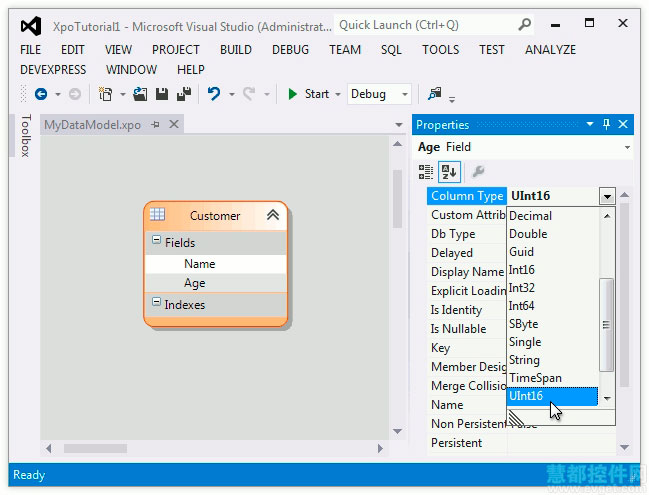Viewport: 649px width, 495px height.
Task: Click the Navigate Backward arrow icon
Action: (41, 94)
